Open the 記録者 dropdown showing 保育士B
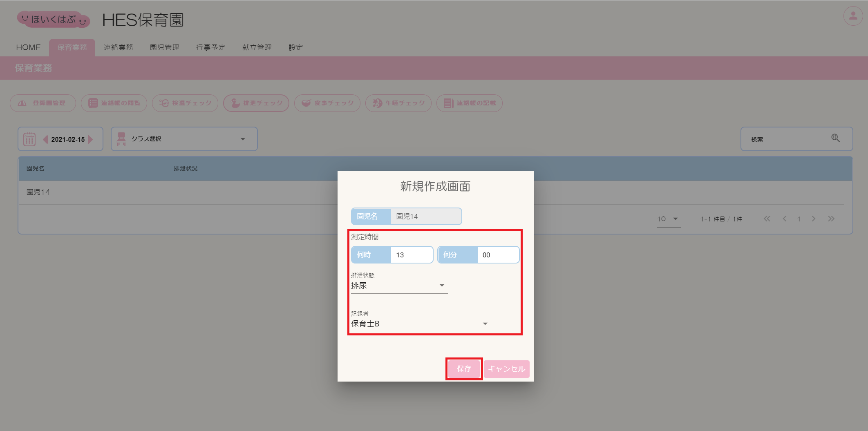 click(421, 324)
